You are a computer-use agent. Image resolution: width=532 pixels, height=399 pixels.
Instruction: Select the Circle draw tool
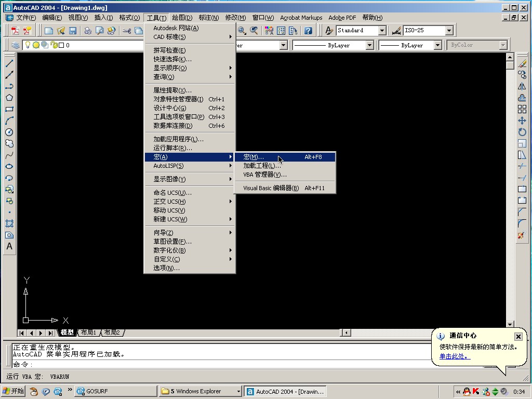(x=9, y=132)
